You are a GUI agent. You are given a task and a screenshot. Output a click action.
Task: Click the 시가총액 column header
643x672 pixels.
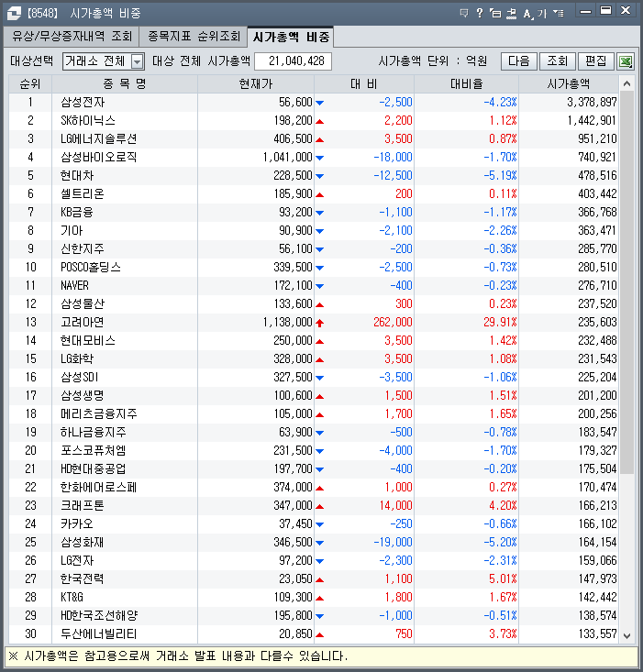click(x=569, y=84)
